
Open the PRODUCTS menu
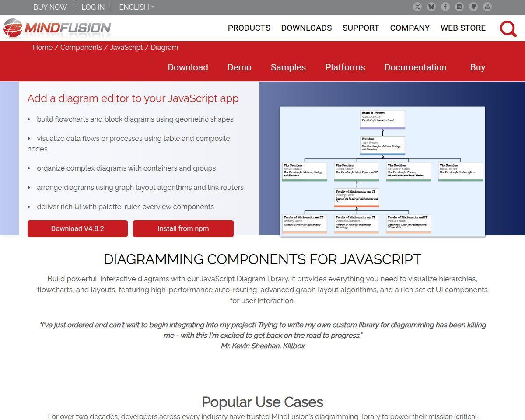(249, 28)
